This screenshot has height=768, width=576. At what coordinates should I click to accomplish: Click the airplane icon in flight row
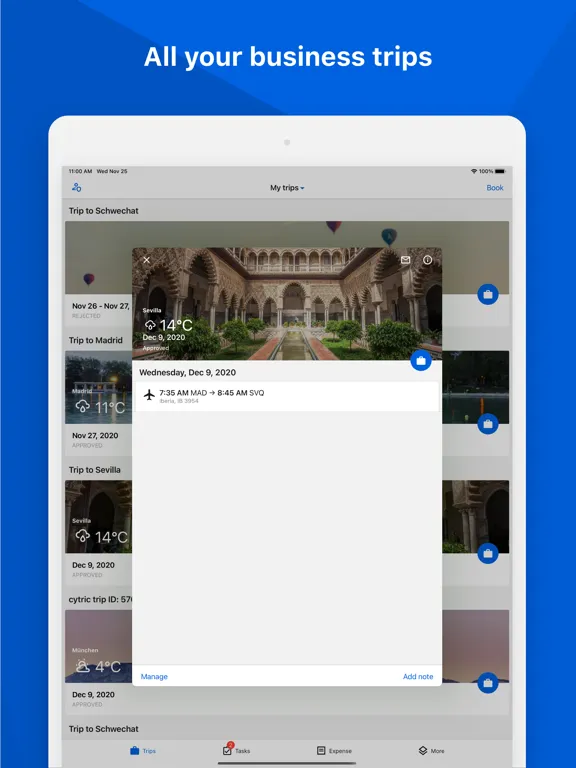click(x=149, y=395)
